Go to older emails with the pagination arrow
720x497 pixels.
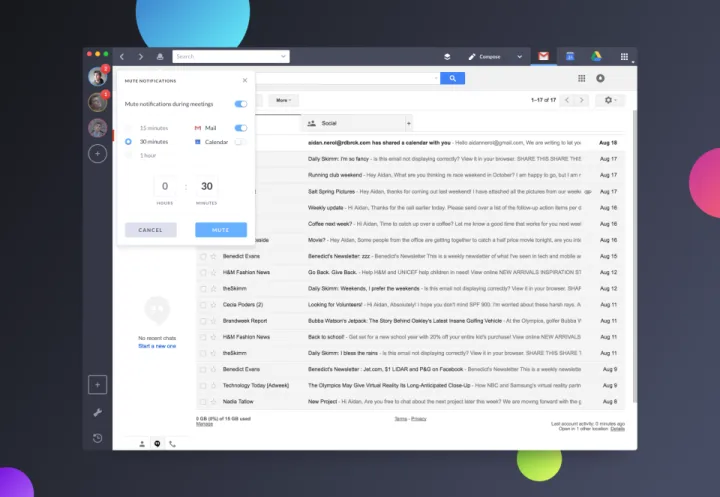tap(581, 100)
